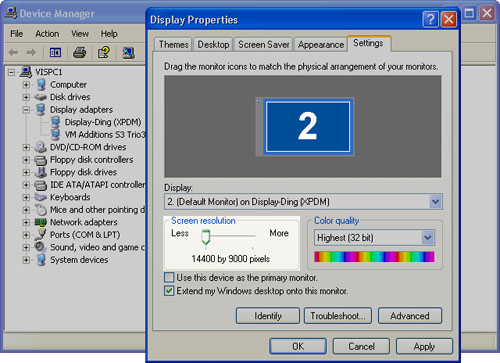Image resolution: width=500 pixels, height=363 pixels.
Task: Collapse the VISPC1 root node
Action: point(11,72)
